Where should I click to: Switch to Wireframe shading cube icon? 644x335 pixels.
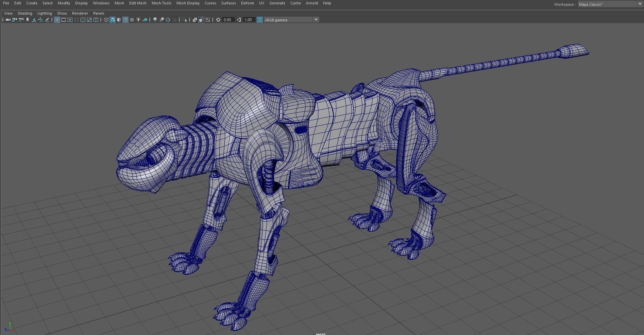106,20
